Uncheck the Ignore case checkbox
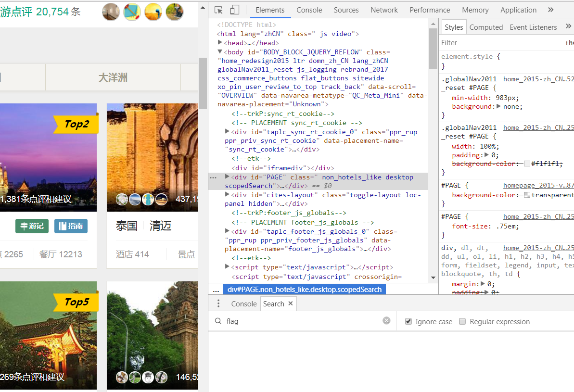 tap(408, 321)
